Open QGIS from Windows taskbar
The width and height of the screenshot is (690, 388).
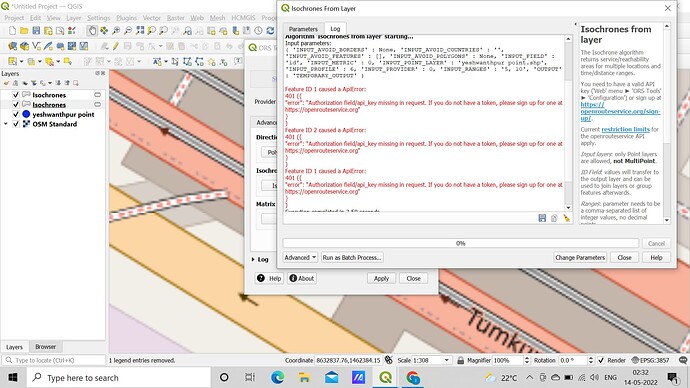[385, 377]
